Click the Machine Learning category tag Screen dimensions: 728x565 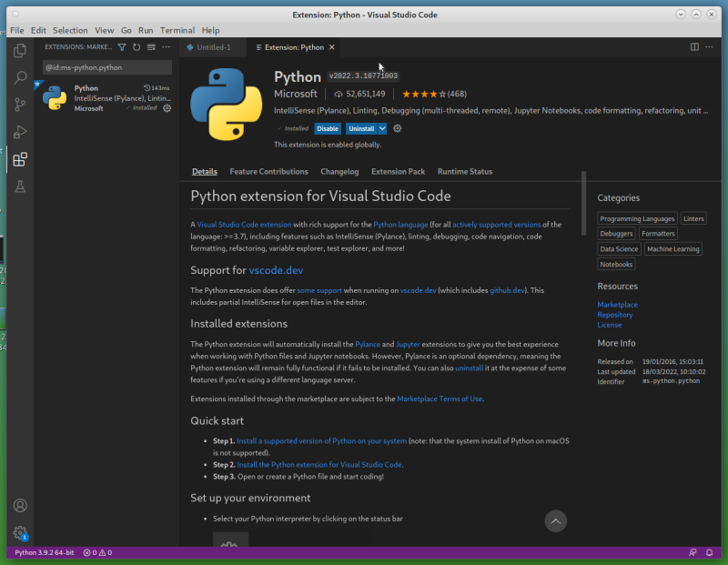(673, 249)
